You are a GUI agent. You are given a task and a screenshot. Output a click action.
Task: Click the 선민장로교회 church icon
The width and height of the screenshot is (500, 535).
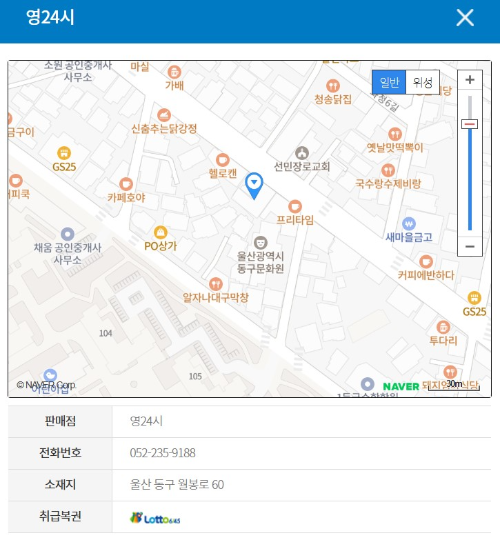pos(302,153)
